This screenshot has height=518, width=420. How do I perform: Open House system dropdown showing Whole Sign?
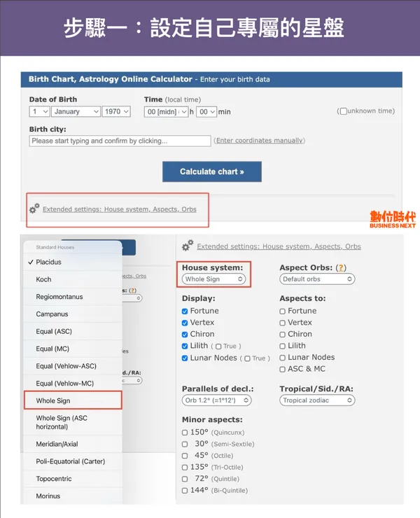click(x=213, y=279)
